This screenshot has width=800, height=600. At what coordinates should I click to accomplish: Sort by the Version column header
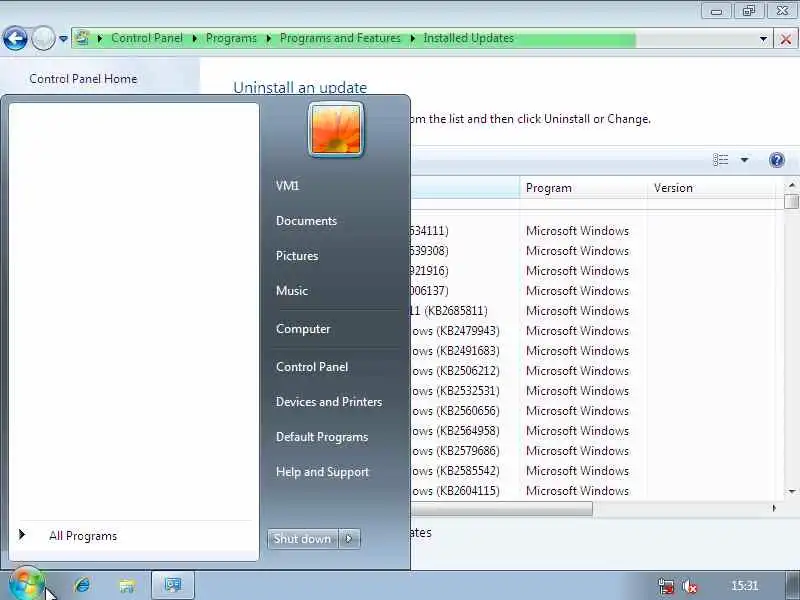711,188
